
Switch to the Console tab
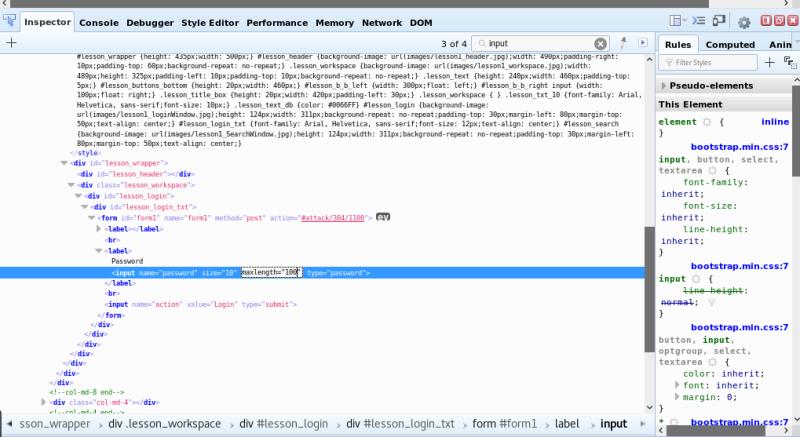[x=98, y=23]
